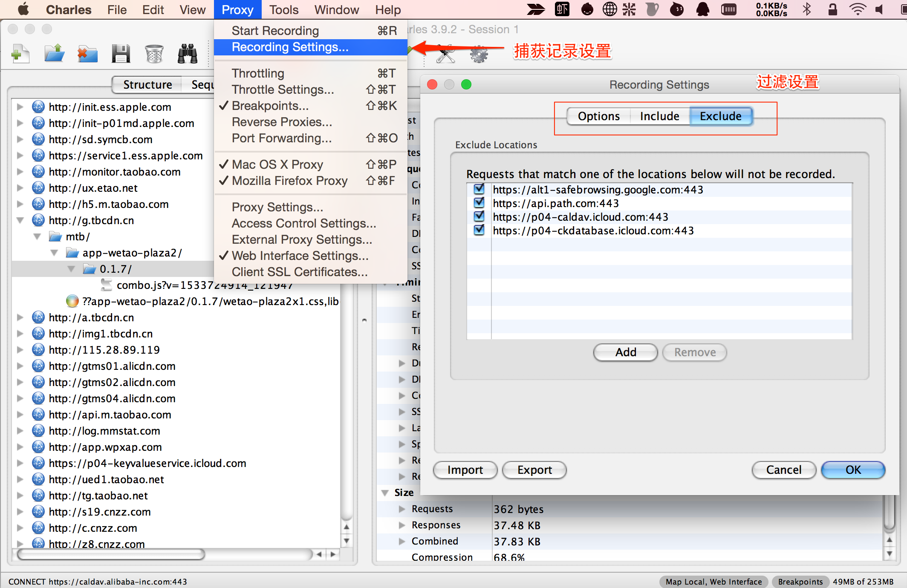
Task: Click the QQ penguin menu bar icon
Action: tap(702, 9)
